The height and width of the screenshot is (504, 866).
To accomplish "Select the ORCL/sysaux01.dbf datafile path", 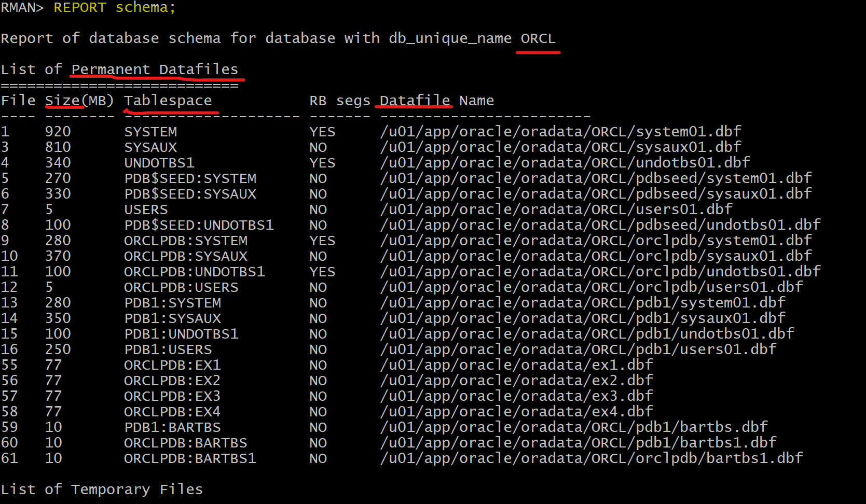I will [x=560, y=147].
